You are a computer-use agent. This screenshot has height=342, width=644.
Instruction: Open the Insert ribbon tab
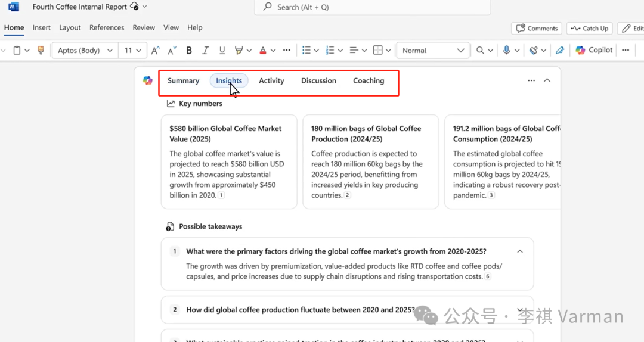click(x=42, y=27)
